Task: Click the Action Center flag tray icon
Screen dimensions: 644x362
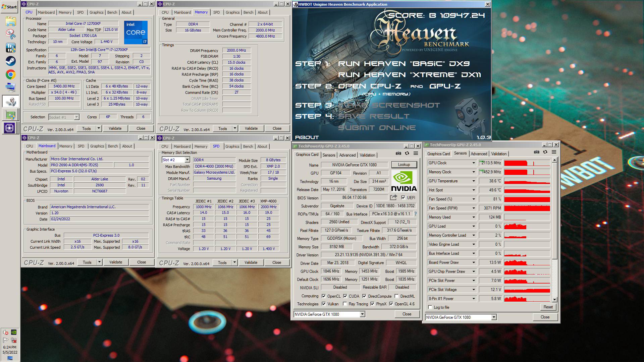Action: [6, 340]
